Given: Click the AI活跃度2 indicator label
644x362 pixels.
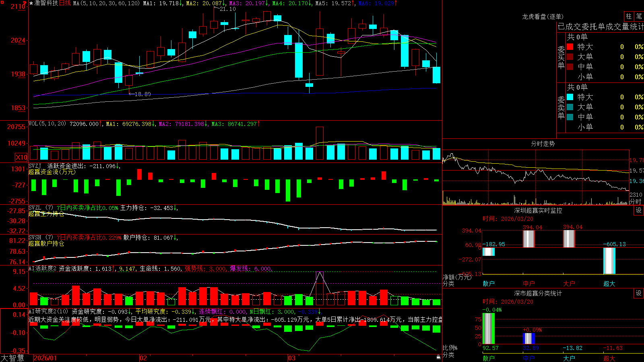Looking at the screenshot, I should pos(42,269).
